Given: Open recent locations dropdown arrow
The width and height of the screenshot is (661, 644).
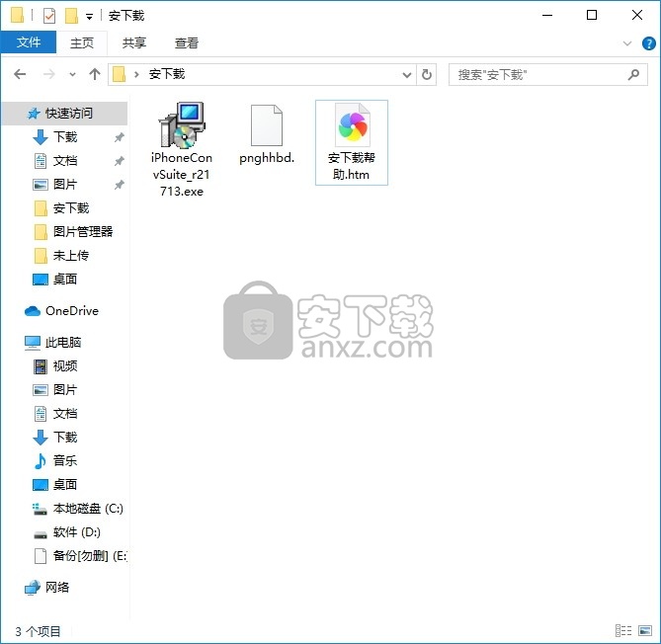Looking at the screenshot, I should tap(72, 75).
